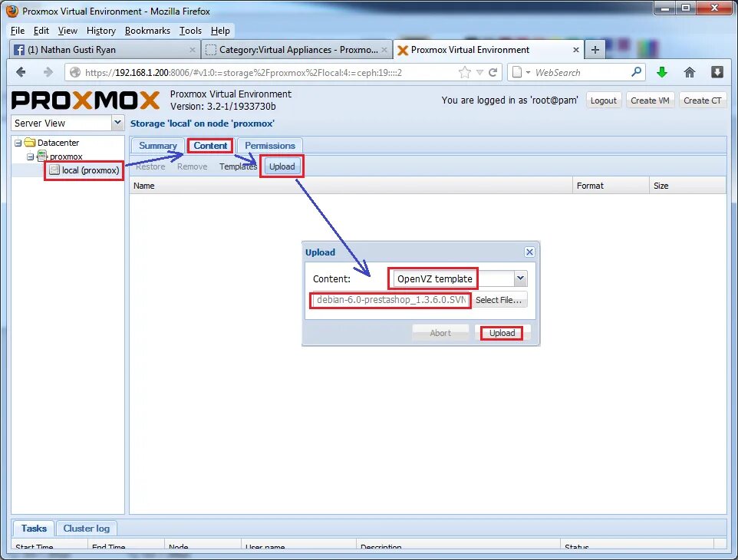
Task: Sort by the Name column header
Action: 351,186
